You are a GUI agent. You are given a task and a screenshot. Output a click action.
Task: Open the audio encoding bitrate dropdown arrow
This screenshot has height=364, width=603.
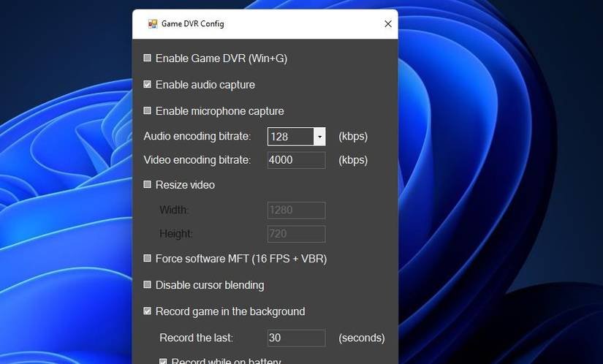click(319, 137)
